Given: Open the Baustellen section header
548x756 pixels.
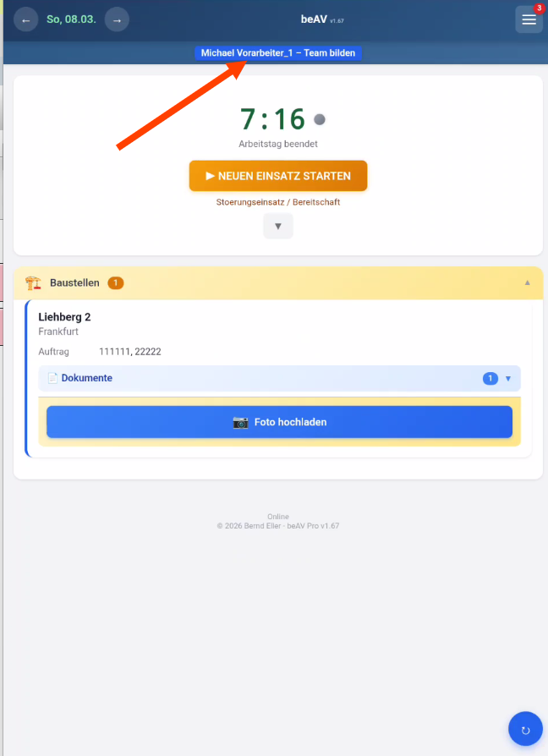Looking at the screenshot, I should (x=278, y=283).
